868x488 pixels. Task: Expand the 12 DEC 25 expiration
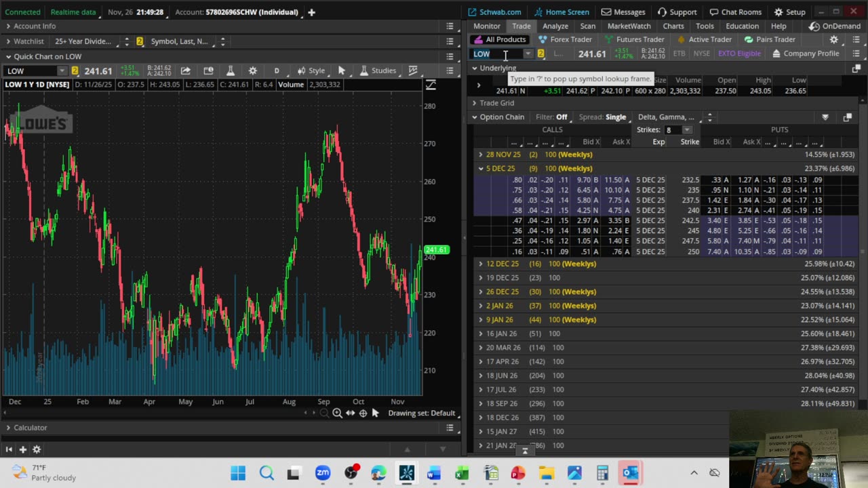point(481,264)
